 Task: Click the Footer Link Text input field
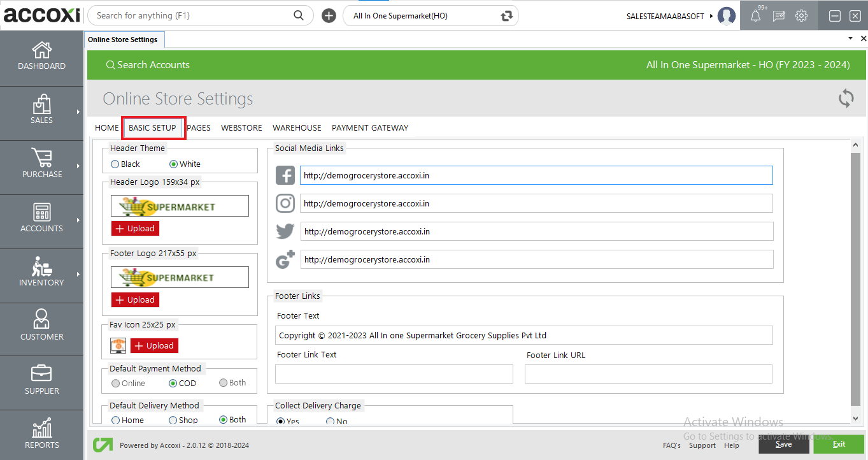pyautogui.click(x=394, y=374)
